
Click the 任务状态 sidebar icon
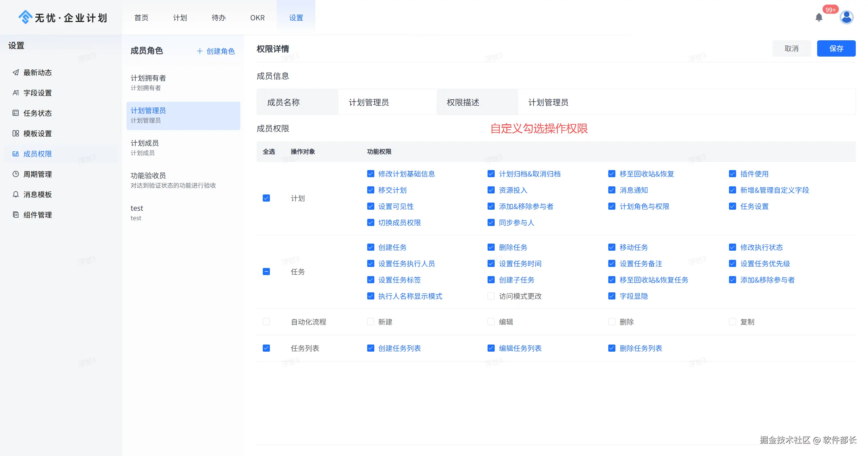coord(16,113)
